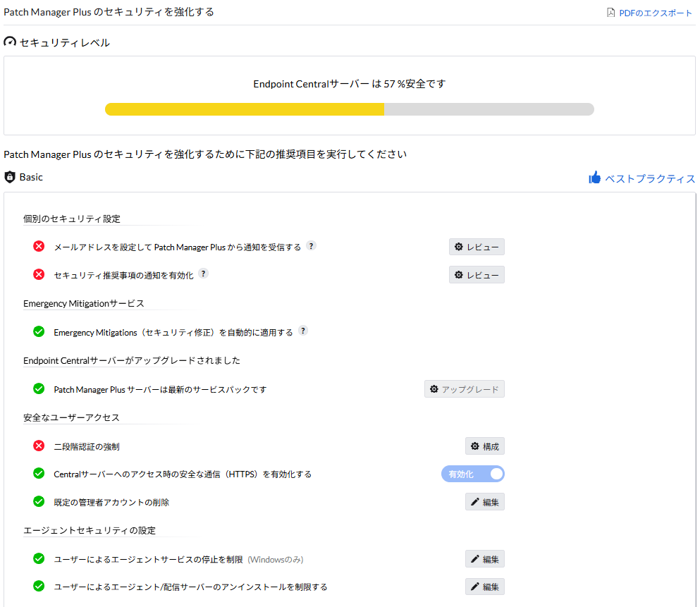
Task: Click green check icon beside HTTPS item
Action: (39, 473)
